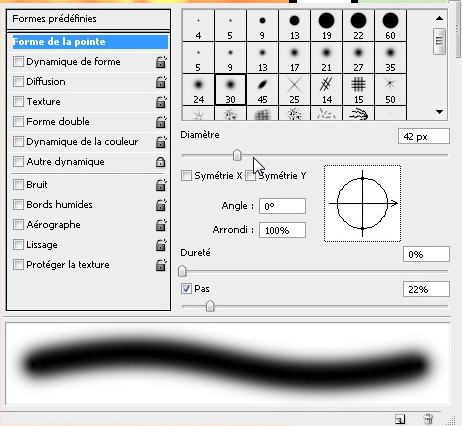Enable the Aérographe checkbox
The height and width of the screenshot is (426, 462).
click(18, 225)
